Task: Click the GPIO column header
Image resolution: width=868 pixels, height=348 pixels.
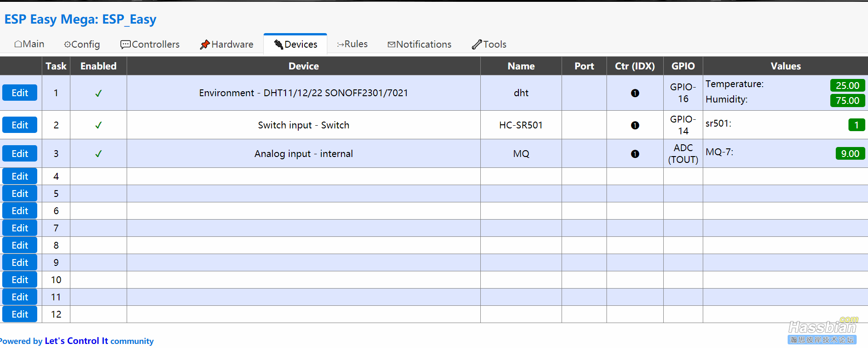Action: 683,66
